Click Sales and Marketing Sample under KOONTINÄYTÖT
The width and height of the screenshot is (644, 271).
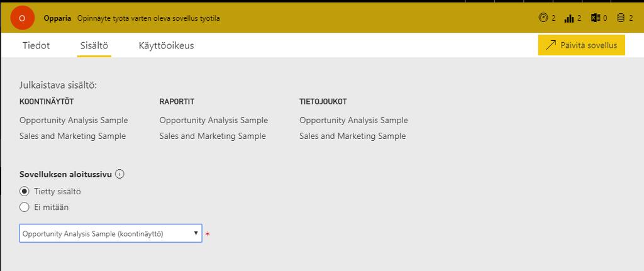(72, 136)
